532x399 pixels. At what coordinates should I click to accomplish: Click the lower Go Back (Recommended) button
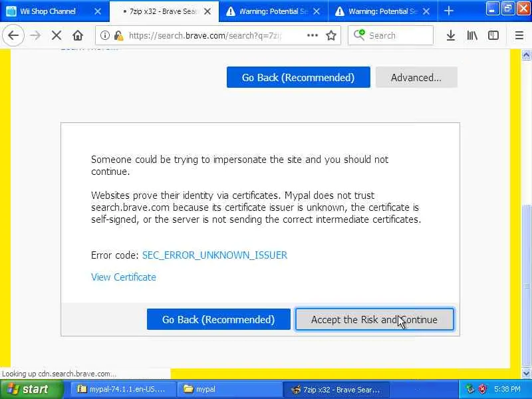click(x=219, y=319)
